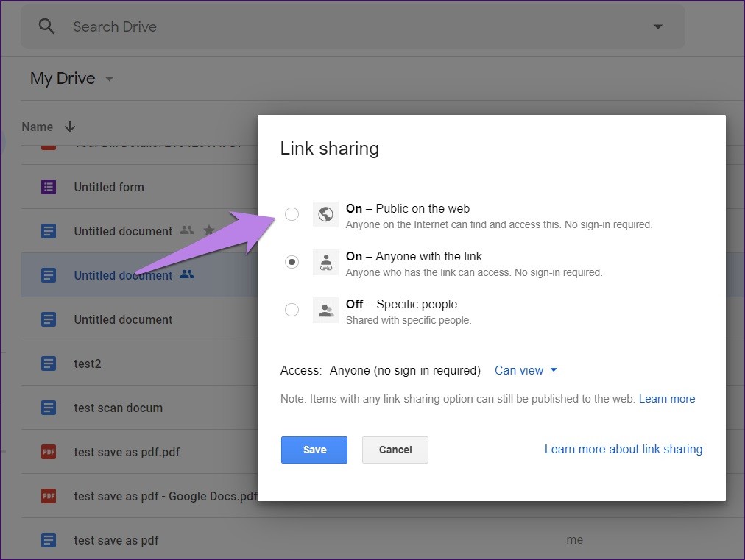Click the search magnifier icon in Search Drive
The image size is (745, 560).
(x=46, y=26)
